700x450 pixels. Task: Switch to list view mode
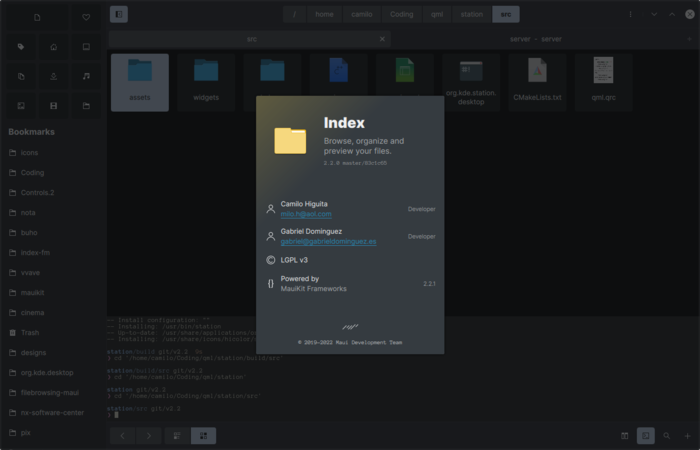point(177,436)
